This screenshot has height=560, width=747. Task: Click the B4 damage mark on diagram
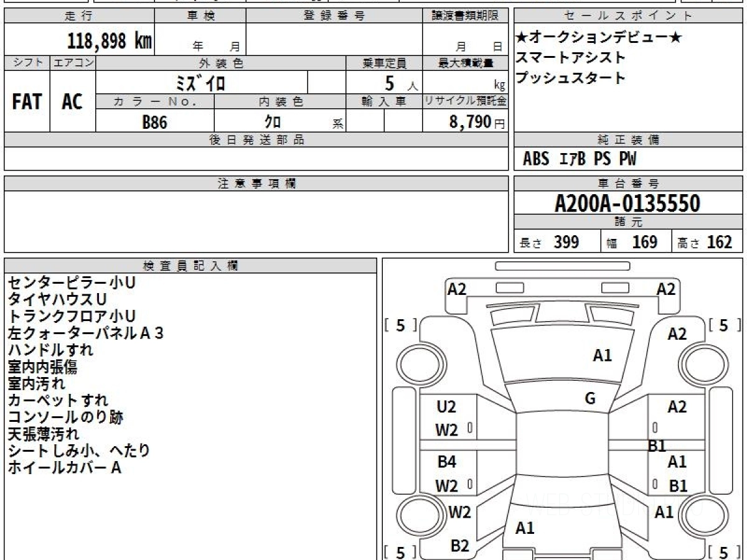coord(446,462)
